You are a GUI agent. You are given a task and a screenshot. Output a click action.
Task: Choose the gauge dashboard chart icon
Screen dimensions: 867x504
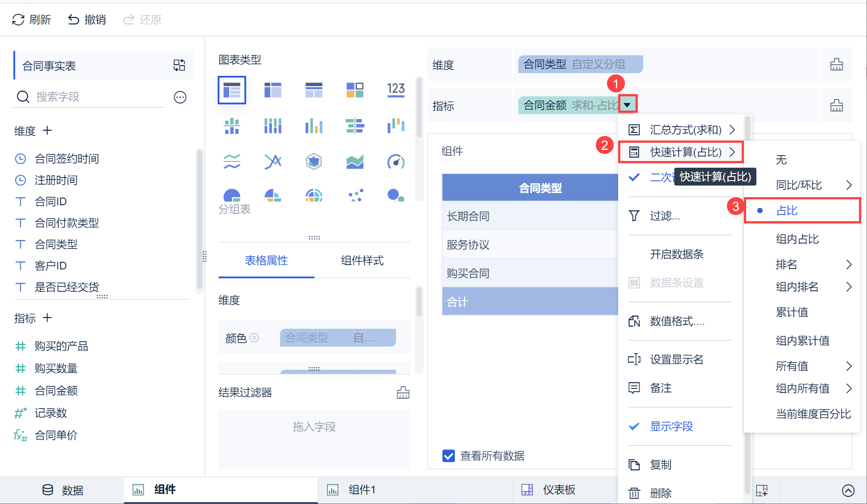click(396, 161)
